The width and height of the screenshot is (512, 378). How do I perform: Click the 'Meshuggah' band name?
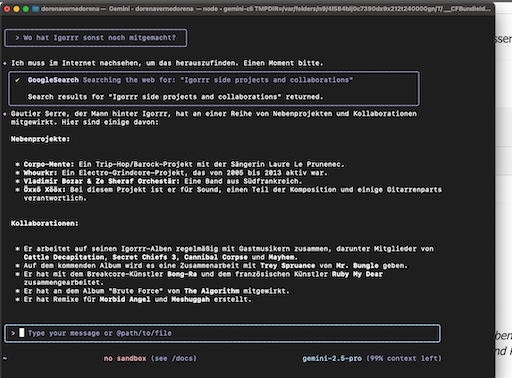(190, 299)
